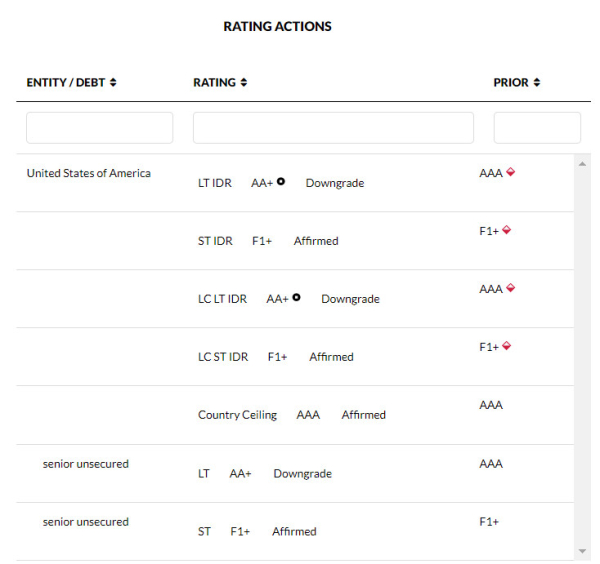The height and width of the screenshot is (564, 600).
Task: Click red diamond icon beside LT IDR prior AAA
Action: tap(510, 173)
